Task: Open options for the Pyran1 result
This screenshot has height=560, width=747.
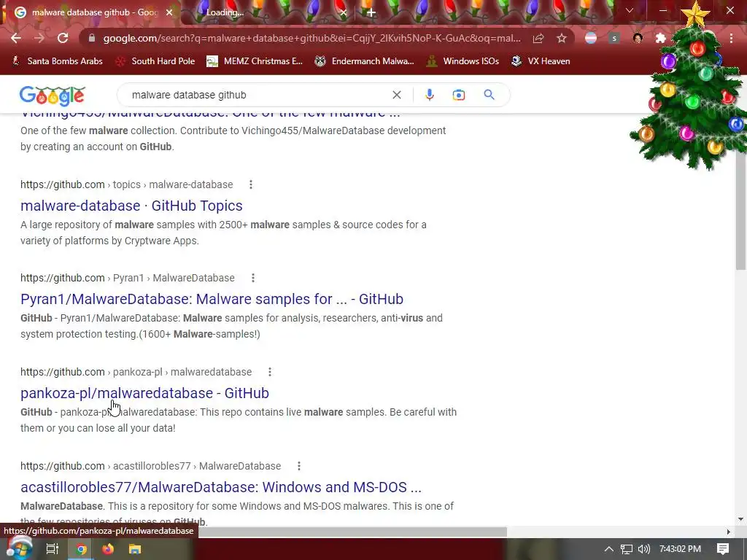Action: click(253, 278)
